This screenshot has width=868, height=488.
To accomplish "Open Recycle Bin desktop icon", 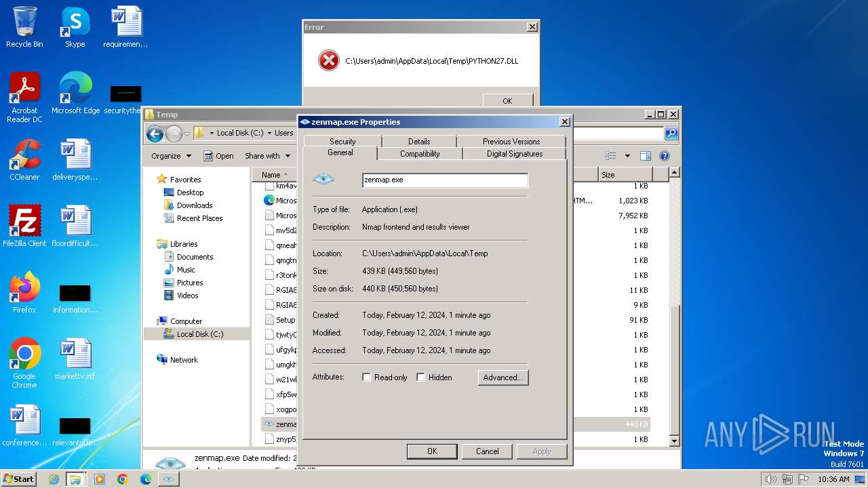I will (24, 27).
